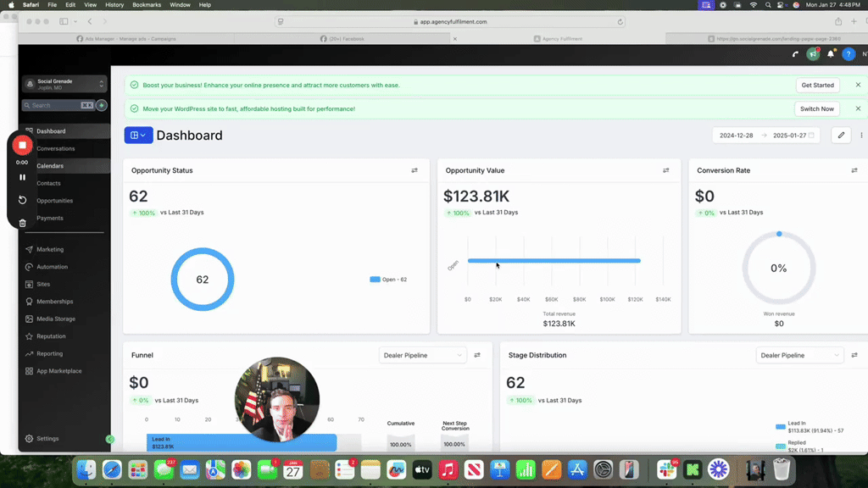The image size is (868, 488).
Task: Open the dashboard date range picker
Action: (x=766, y=135)
